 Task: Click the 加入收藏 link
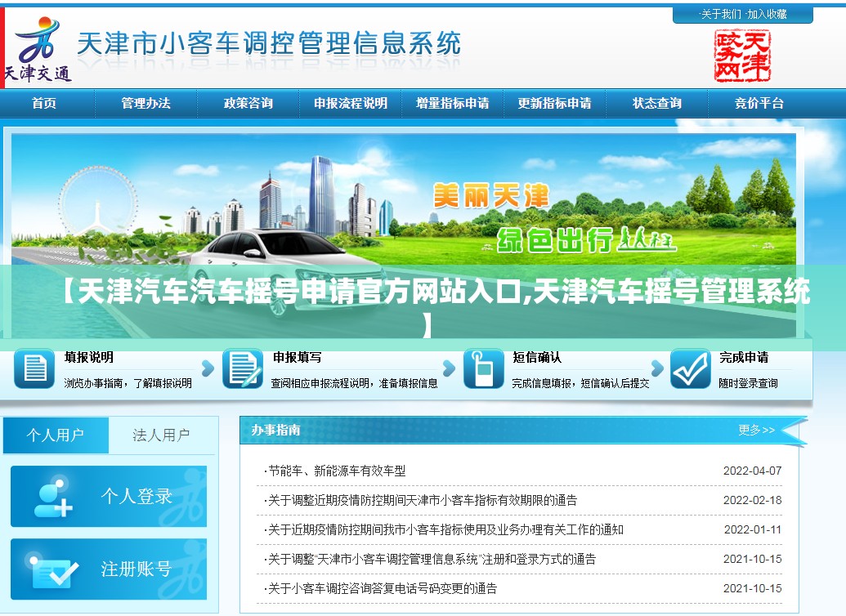coord(767,15)
